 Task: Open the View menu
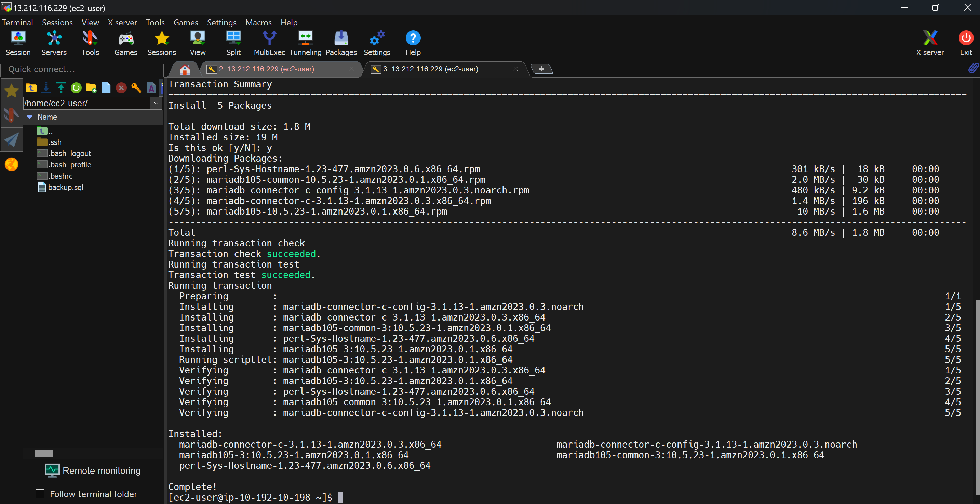pyautogui.click(x=90, y=23)
